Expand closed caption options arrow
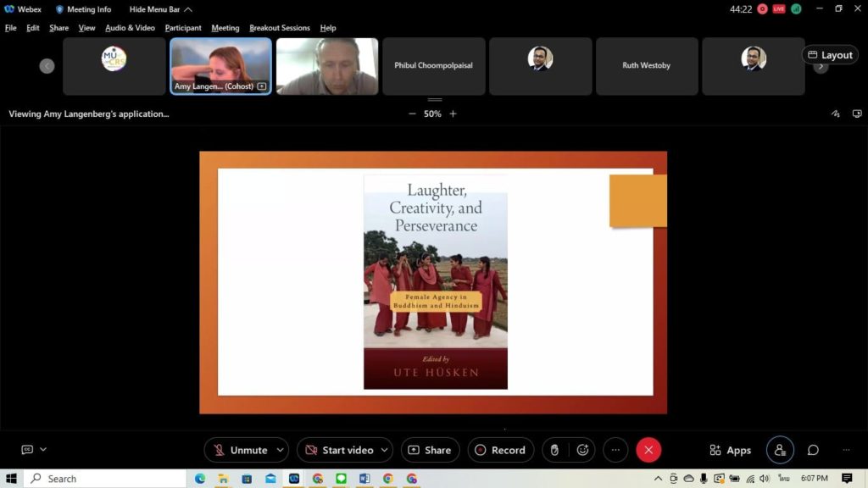Viewport: 868px width, 488px height. point(43,449)
